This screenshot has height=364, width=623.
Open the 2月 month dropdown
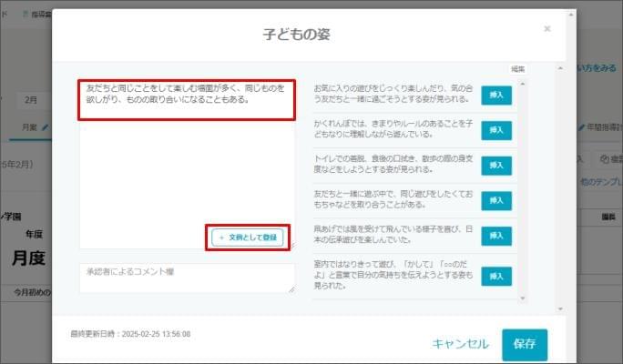pos(32,99)
